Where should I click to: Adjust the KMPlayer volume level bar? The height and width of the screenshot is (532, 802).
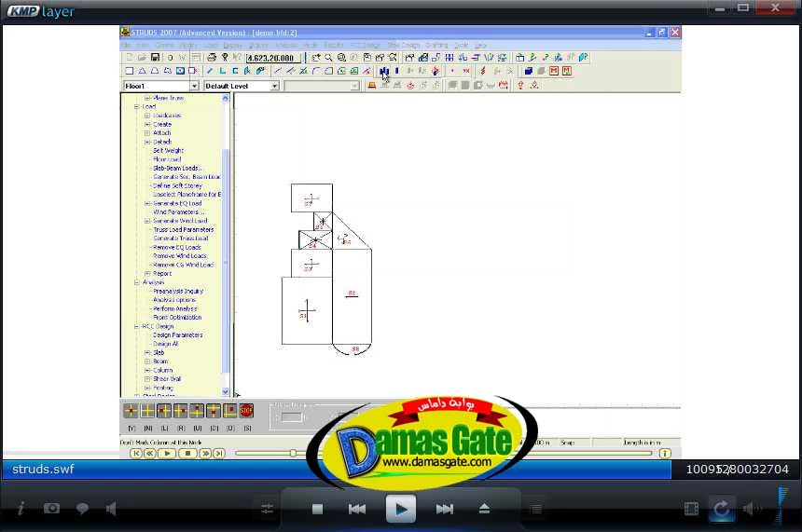coord(783,506)
